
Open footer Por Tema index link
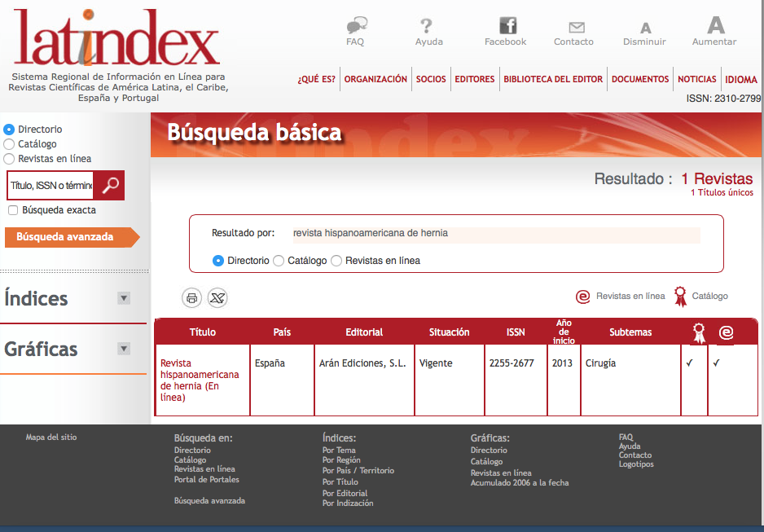point(339,451)
